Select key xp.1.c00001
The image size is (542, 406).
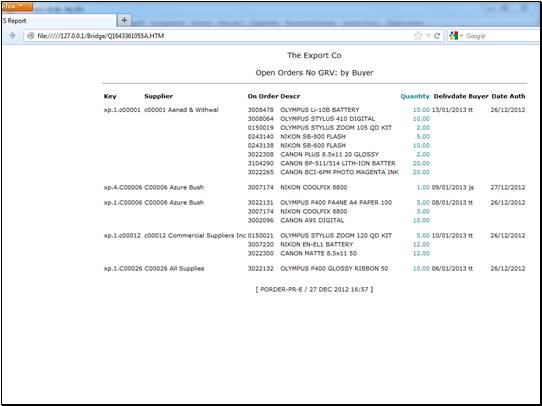coord(122,110)
